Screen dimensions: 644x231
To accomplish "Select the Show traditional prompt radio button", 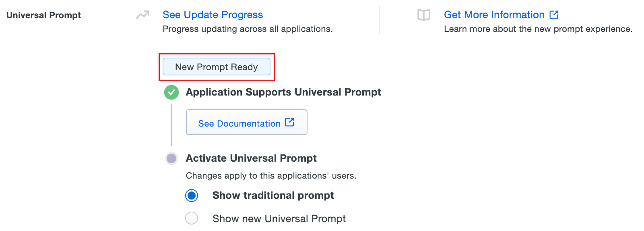I will tap(192, 196).
